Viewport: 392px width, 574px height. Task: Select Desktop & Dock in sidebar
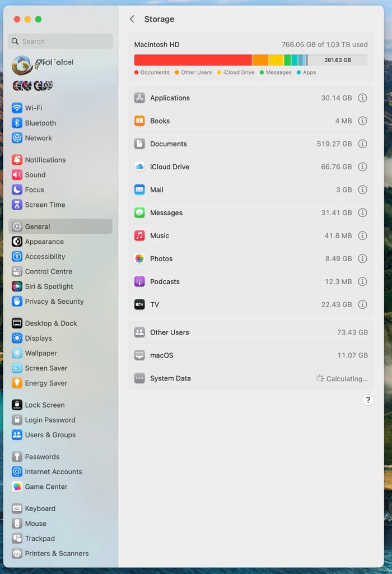pyautogui.click(x=60, y=323)
